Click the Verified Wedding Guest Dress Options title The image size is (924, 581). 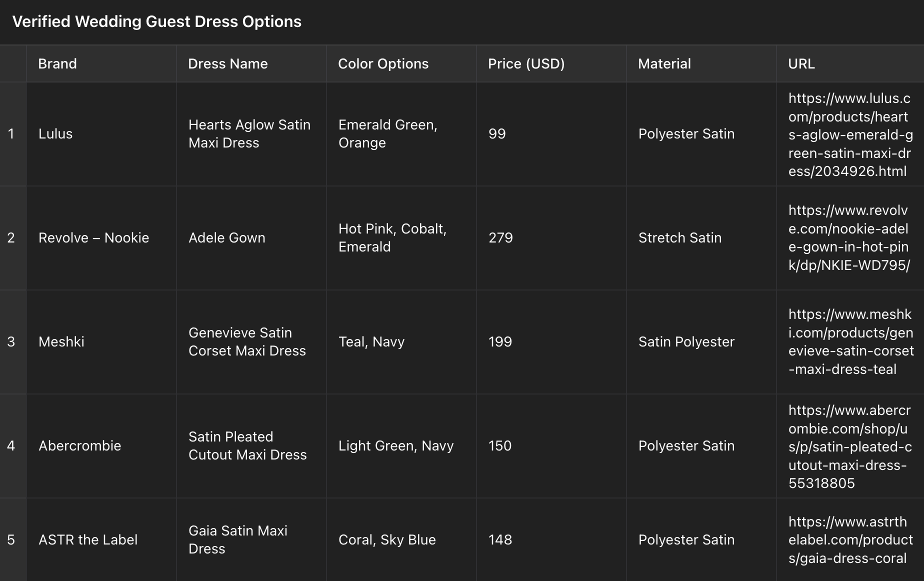156,21
